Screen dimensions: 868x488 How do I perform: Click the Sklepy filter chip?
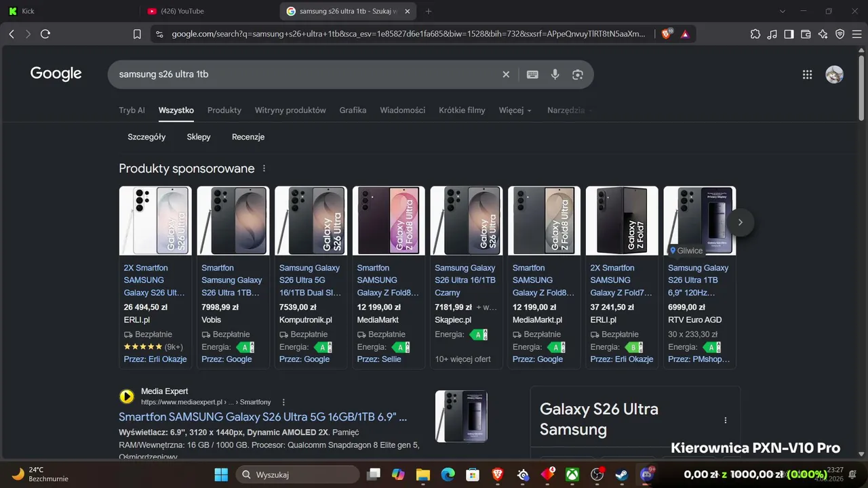(x=199, y=137)
